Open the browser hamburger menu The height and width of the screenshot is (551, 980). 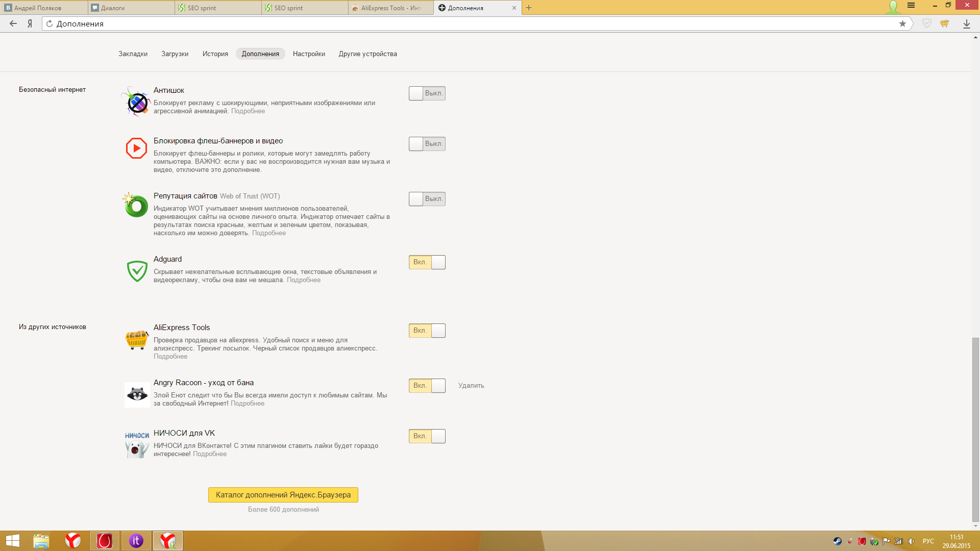pos(911,6)
